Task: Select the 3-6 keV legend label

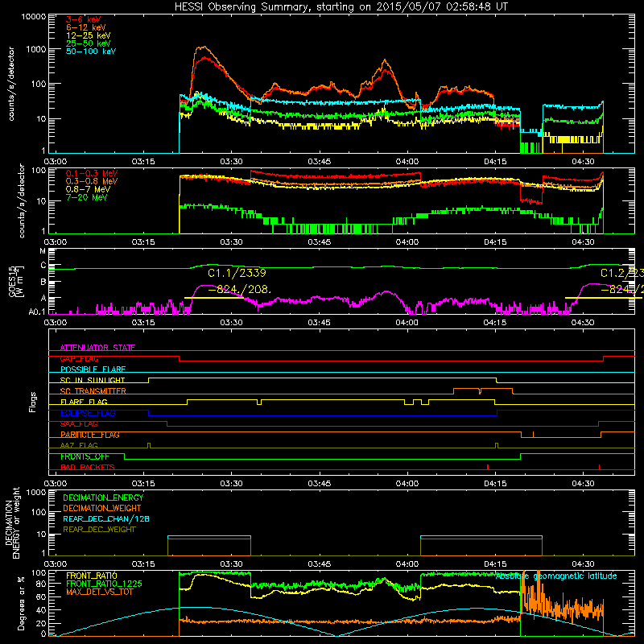Action: pyautogui.click(x=84, y=19)
